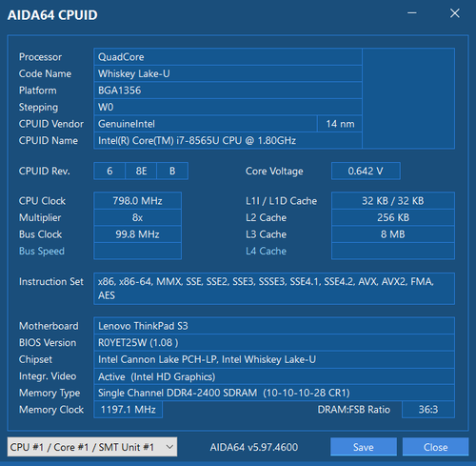
Task: Click the Close button
Action: click(435, 447)
